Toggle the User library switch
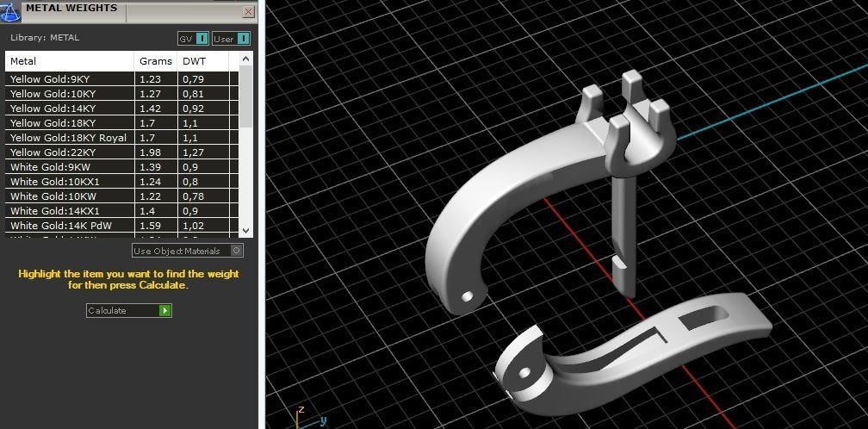 click(x=232, y=39)
